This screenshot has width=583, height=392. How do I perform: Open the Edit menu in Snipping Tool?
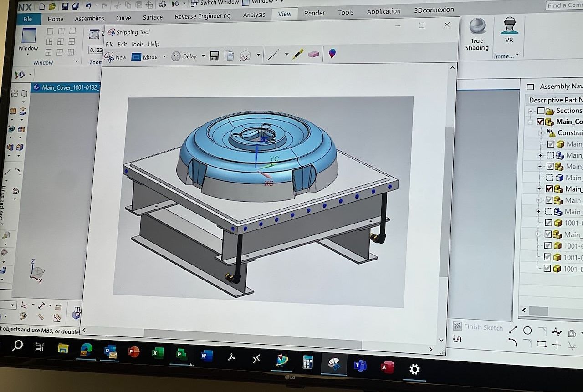pos(122,44)
